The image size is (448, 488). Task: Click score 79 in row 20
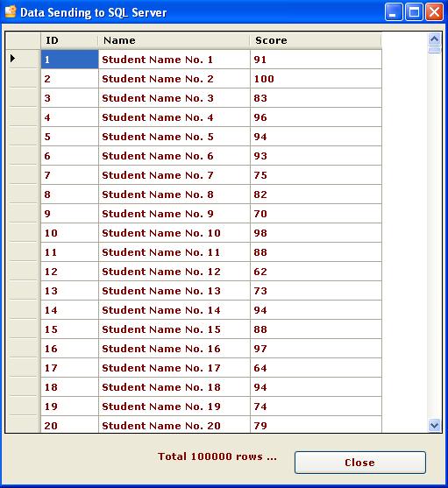(316, 425)
